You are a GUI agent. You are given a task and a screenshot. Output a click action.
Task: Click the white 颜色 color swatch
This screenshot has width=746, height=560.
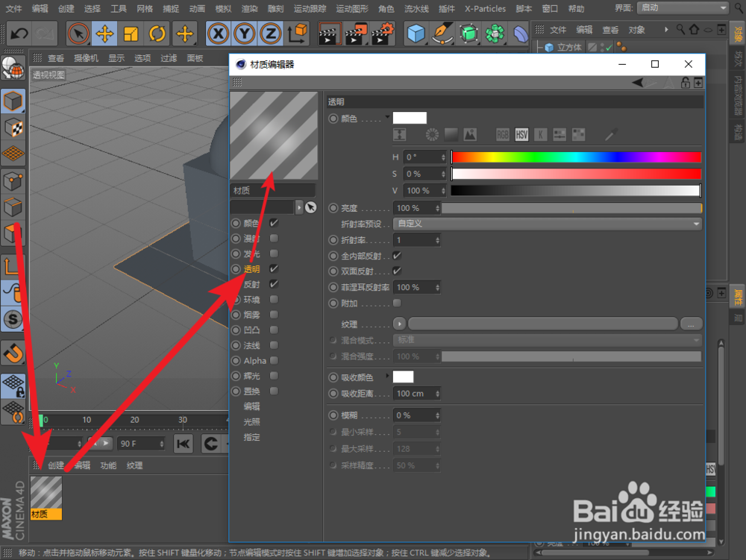tap(410, 118)
